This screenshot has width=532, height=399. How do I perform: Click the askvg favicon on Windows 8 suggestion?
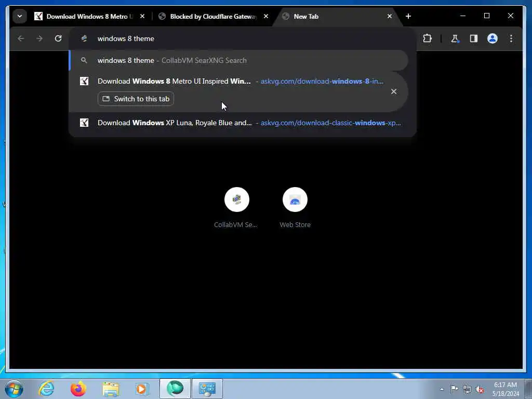pos(84,81)
